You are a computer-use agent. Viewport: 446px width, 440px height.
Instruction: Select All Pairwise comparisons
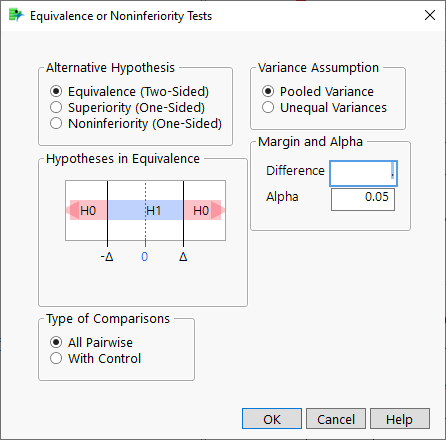91,342
